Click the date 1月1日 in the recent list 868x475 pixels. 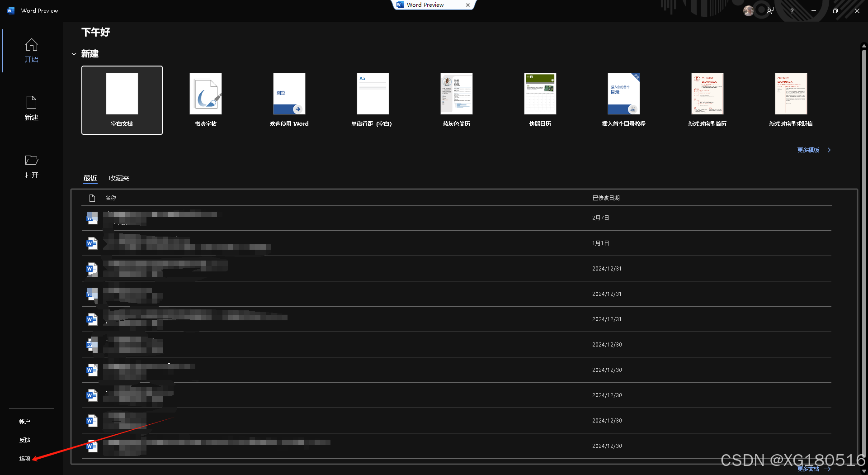(x=600, y=243)
